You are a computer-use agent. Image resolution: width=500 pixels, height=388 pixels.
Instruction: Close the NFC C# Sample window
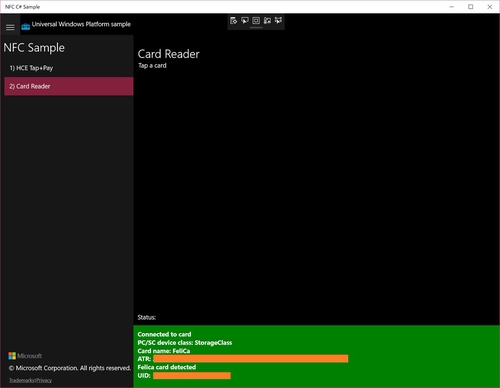coord(490,7)
